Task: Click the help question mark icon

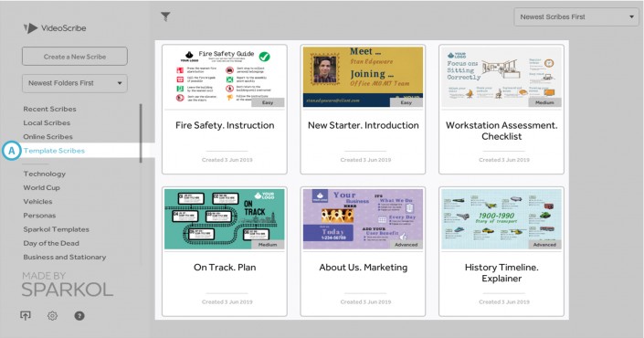Action: 79,316
